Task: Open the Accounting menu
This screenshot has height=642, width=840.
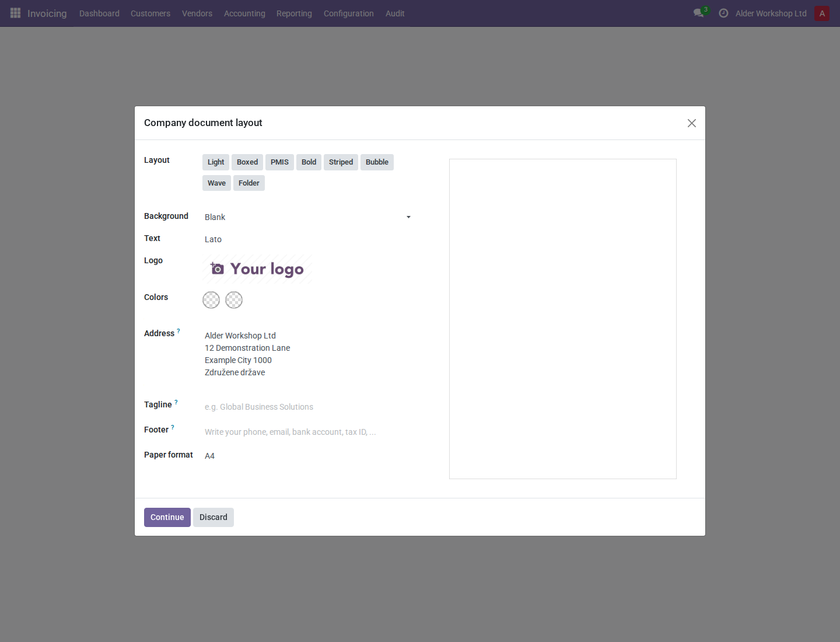Action: [x=244, y=13]
